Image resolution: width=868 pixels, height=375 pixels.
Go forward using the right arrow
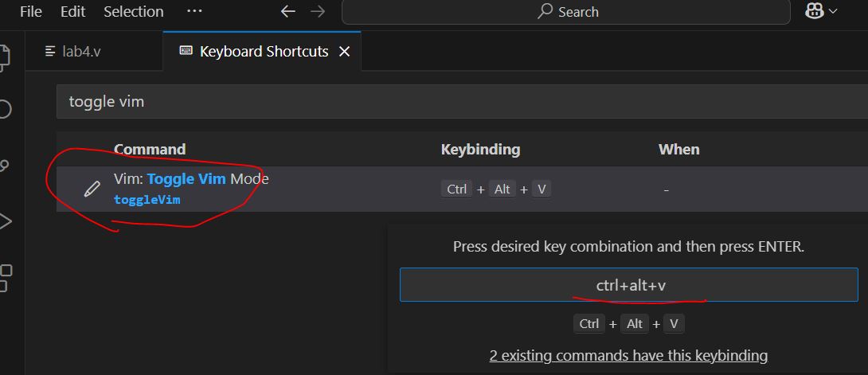[x=317, y=11]
